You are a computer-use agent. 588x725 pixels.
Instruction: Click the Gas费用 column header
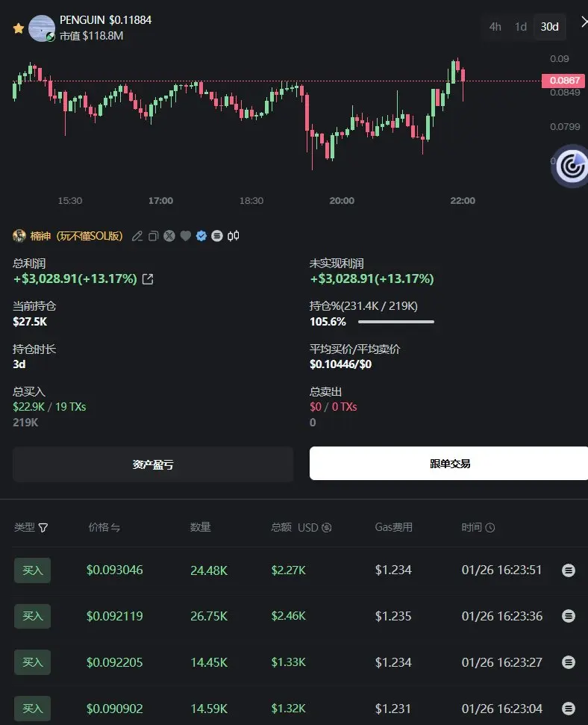[x=394, y=527]
